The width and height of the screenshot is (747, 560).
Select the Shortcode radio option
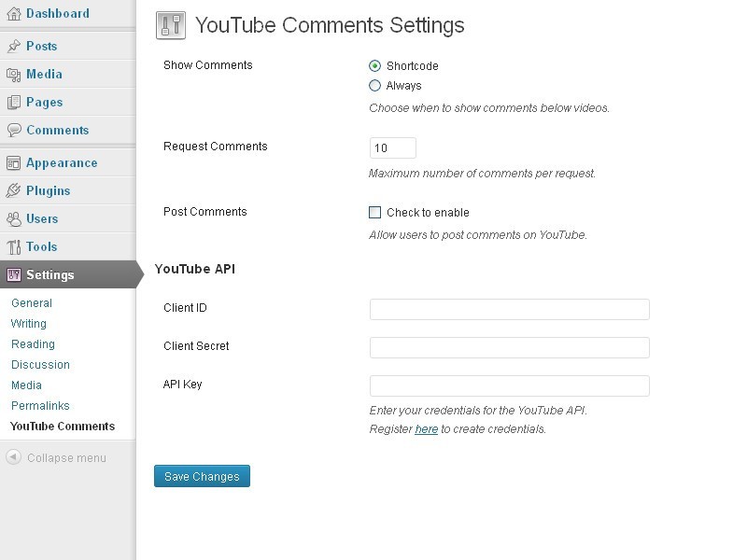tap(375, 65)
